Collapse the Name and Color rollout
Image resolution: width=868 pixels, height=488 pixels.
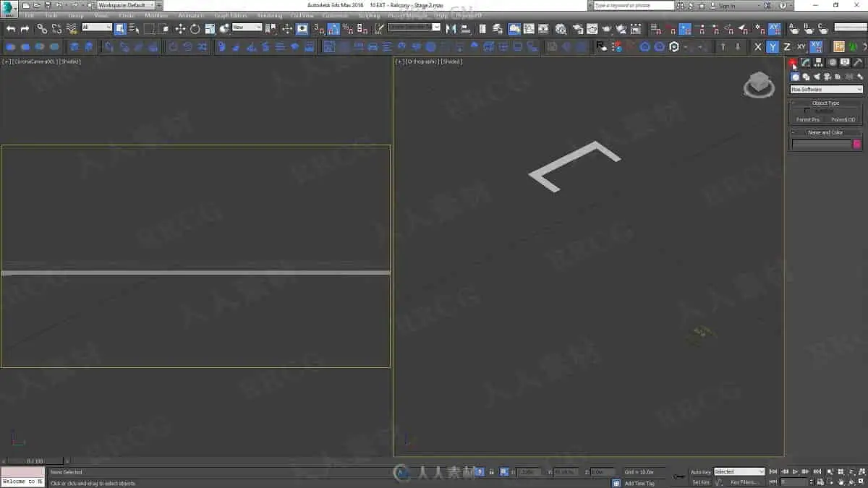[826, 132]
